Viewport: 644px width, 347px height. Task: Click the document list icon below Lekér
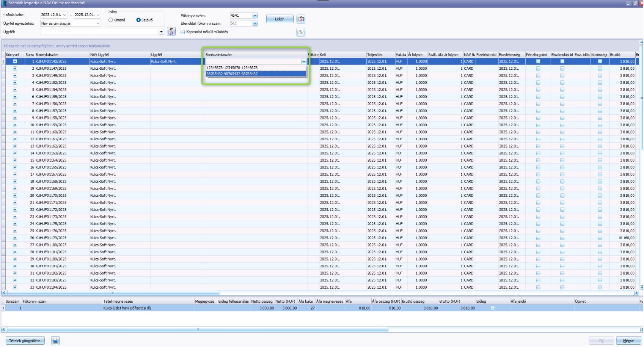(x=301, y=32)
